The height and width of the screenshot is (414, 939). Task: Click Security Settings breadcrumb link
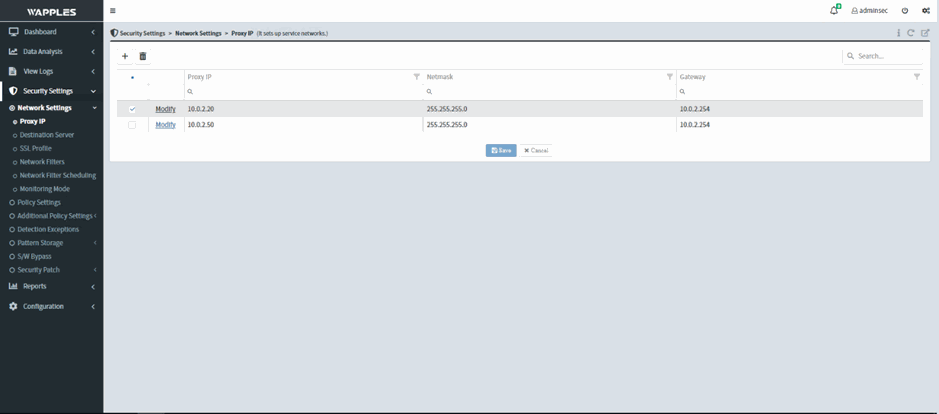(142, 34)
